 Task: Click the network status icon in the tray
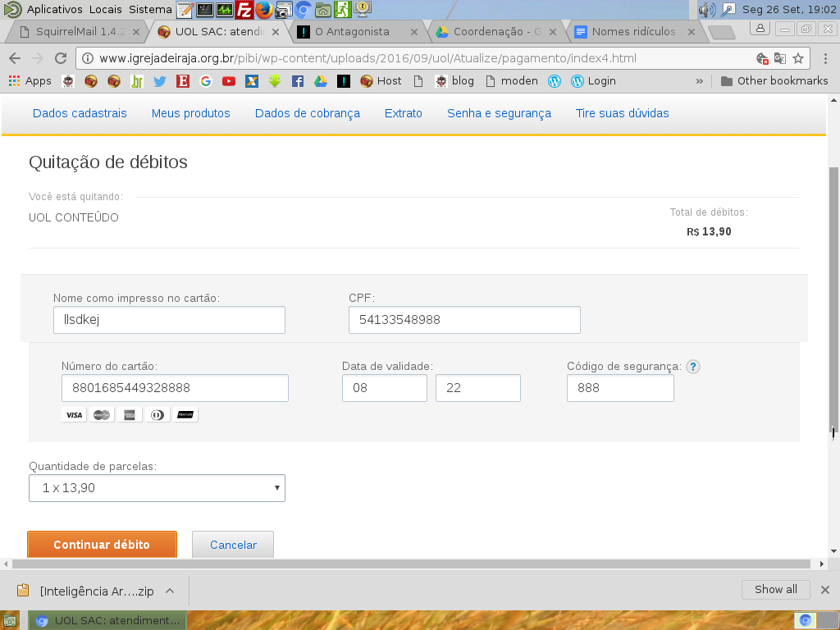(728, 9)
